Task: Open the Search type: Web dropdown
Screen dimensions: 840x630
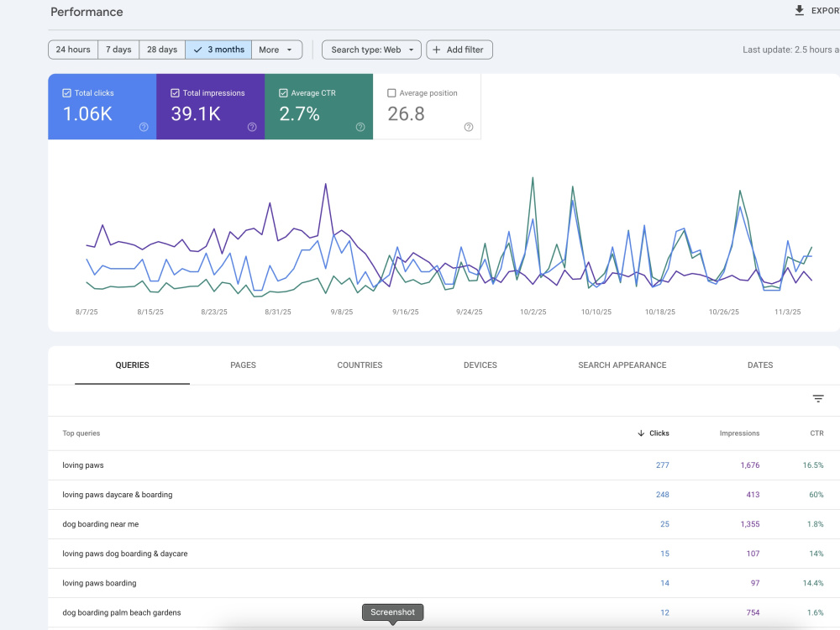Action: (371, 50)
